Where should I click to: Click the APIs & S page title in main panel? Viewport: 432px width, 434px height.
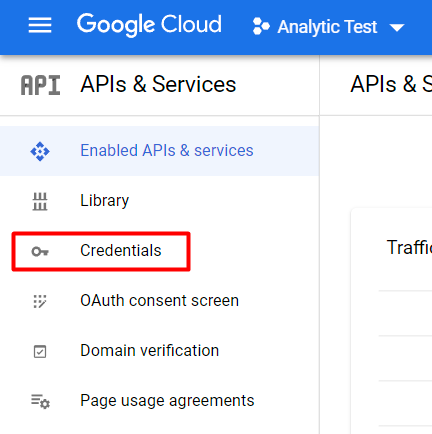coord(391,84)
